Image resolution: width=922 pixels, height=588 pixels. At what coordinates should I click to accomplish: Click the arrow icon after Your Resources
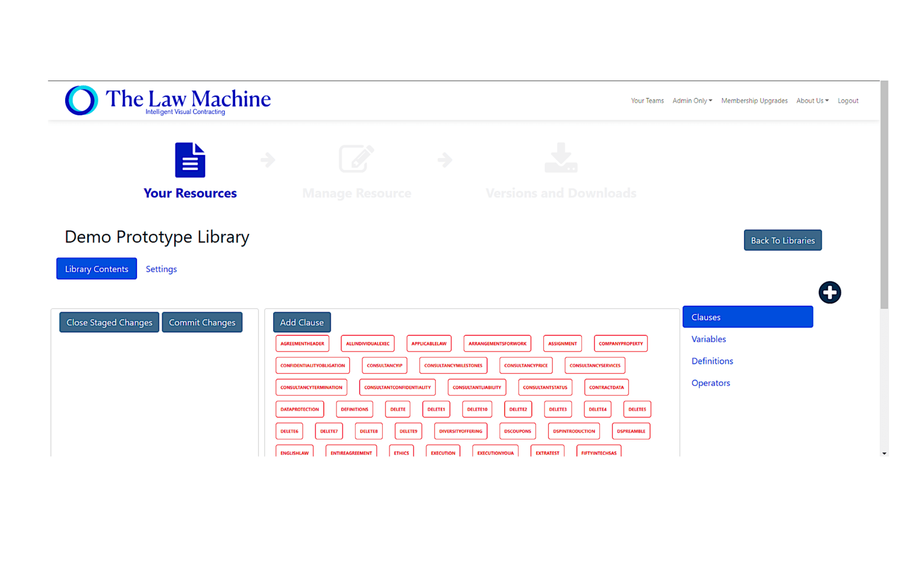point(267,160)
